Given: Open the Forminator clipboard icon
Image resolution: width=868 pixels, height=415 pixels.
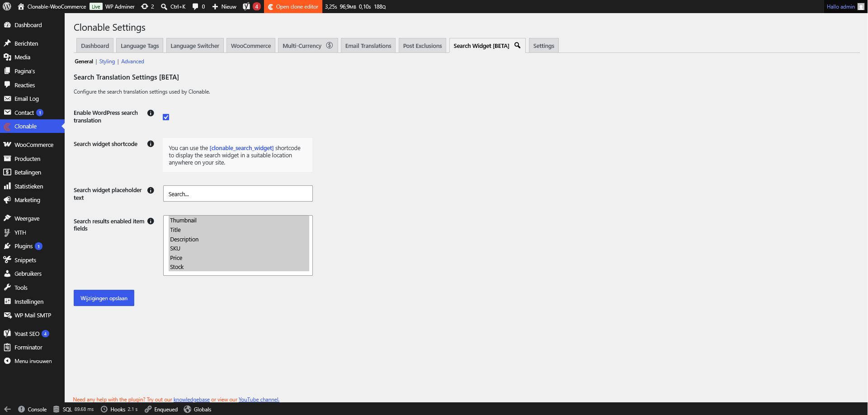Looking at the screenshot, I should point(7,347).
